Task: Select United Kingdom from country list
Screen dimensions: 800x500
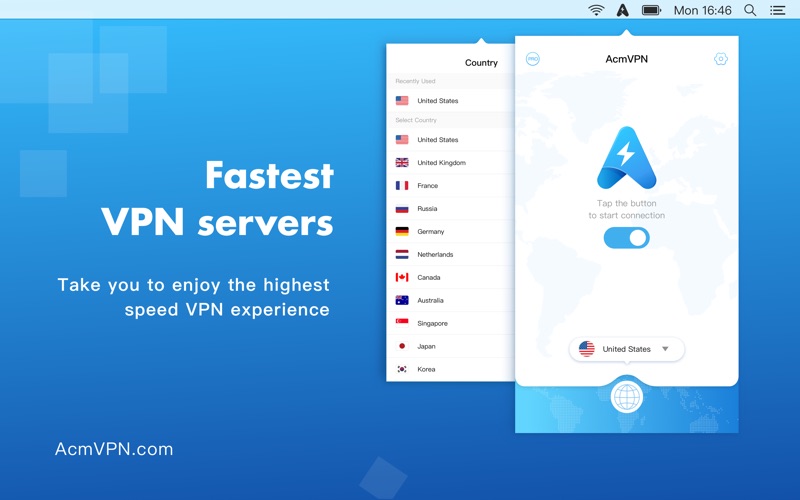Action: coord(451,162)
